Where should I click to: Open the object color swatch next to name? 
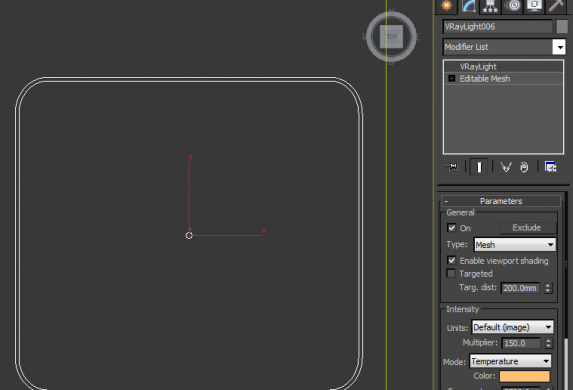[562, 27]
